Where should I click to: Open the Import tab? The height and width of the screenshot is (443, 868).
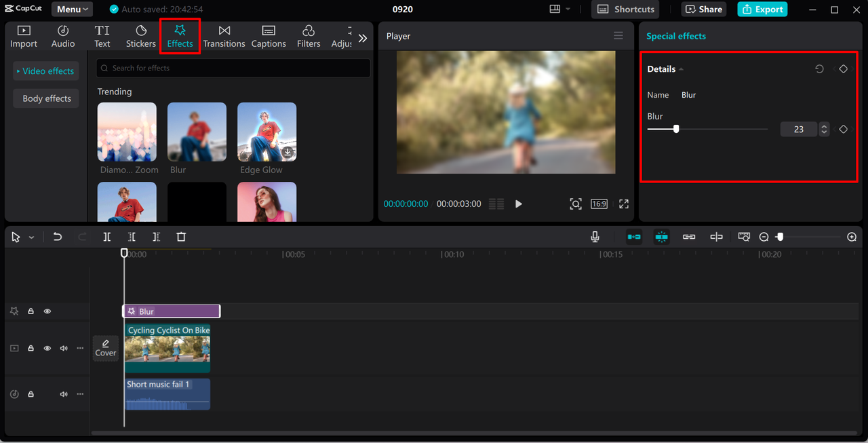[24, 37]
